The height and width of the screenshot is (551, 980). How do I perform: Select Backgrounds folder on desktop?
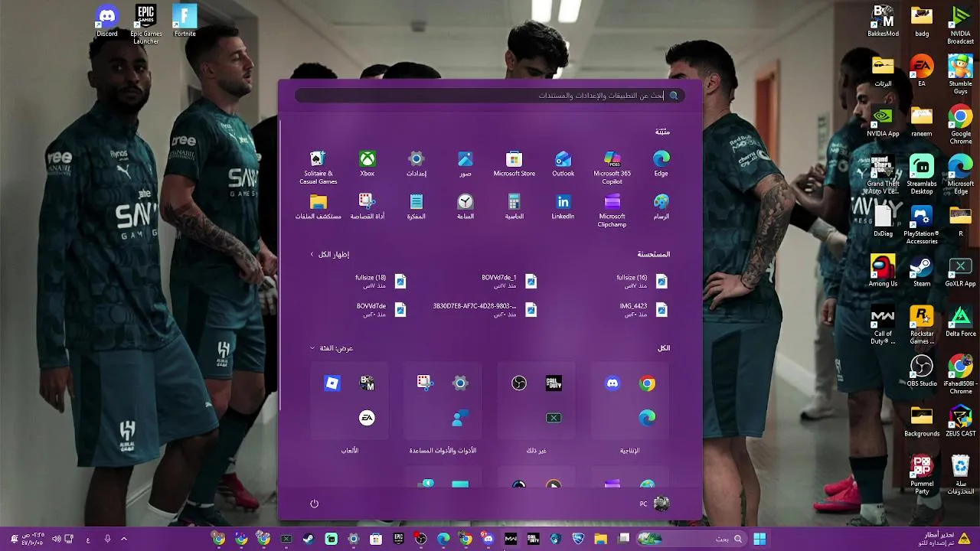click(x=922, y=420)
